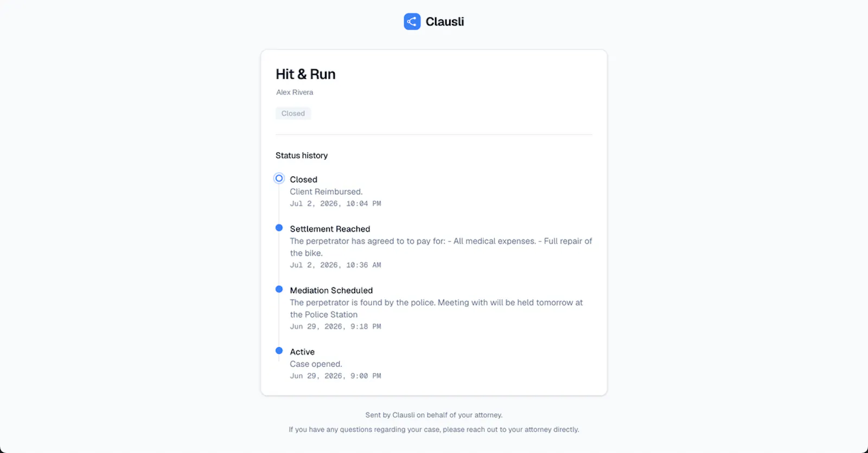
Task: Click the Active status title
Action: (x=302, y=352)
